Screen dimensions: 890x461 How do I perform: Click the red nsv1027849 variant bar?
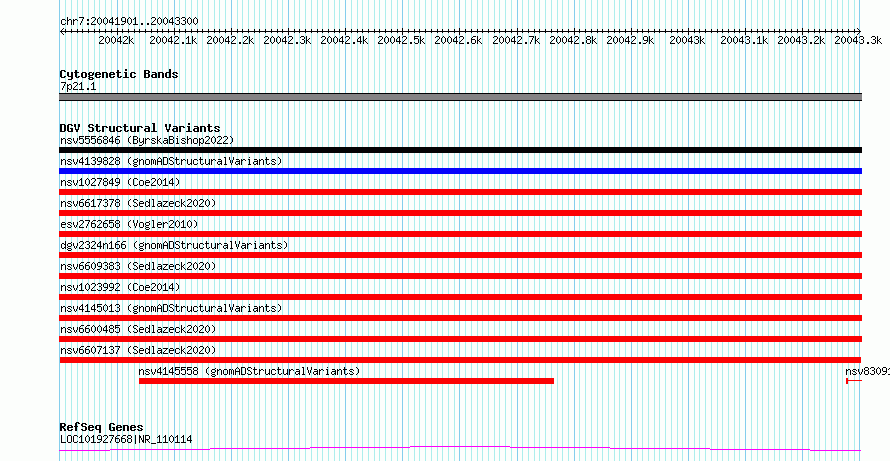(x=460, y=192)
